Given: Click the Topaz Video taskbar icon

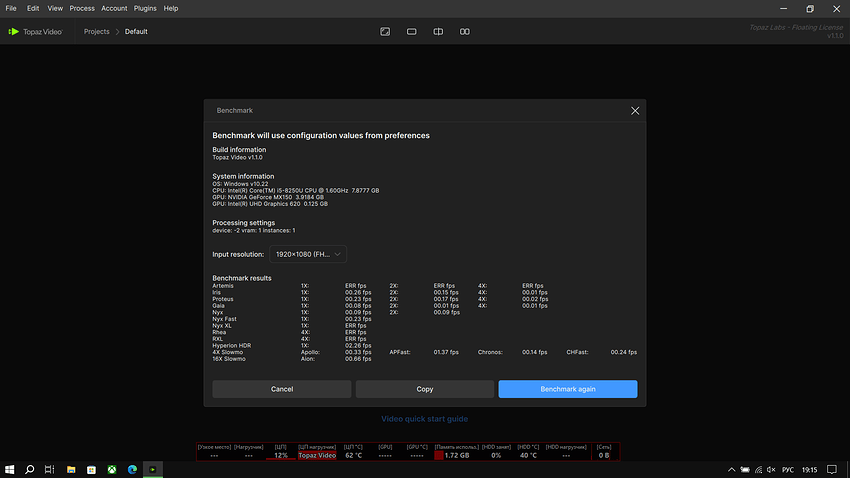Looking at the screenshot, I should pyautogui.click(x=152, y=468).
